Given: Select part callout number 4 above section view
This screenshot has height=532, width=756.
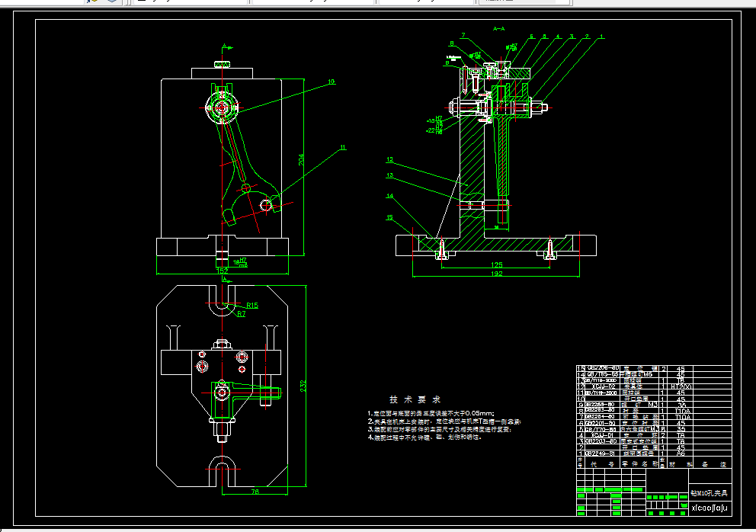Looking at the screenshot, I should (x=558, y=36).
